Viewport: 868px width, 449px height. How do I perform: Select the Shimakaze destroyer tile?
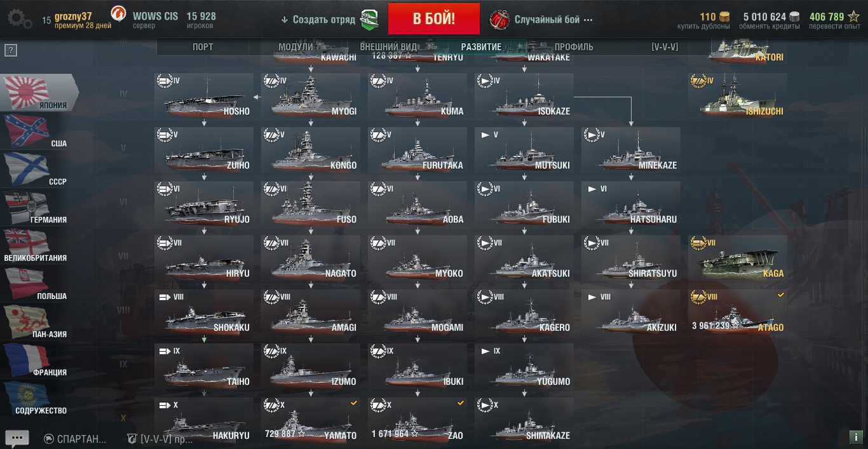click(x=524, y=420)
